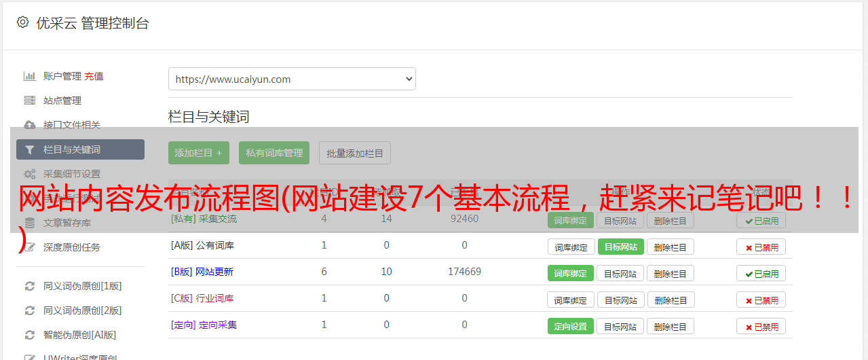Click the green 定向设置 button
Image resolution: width=868 pixels, height=360 pixels.
571,326
